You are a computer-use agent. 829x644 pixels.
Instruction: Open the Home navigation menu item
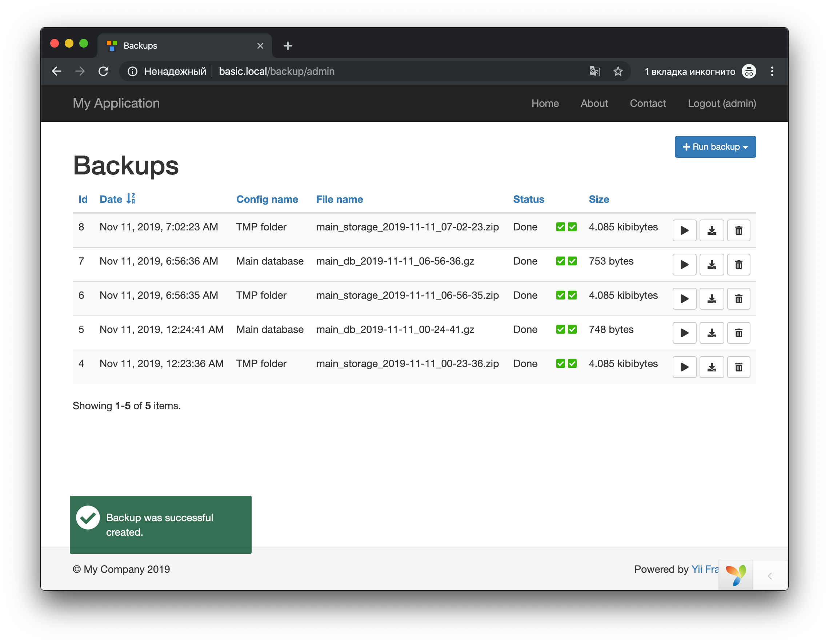545,103
